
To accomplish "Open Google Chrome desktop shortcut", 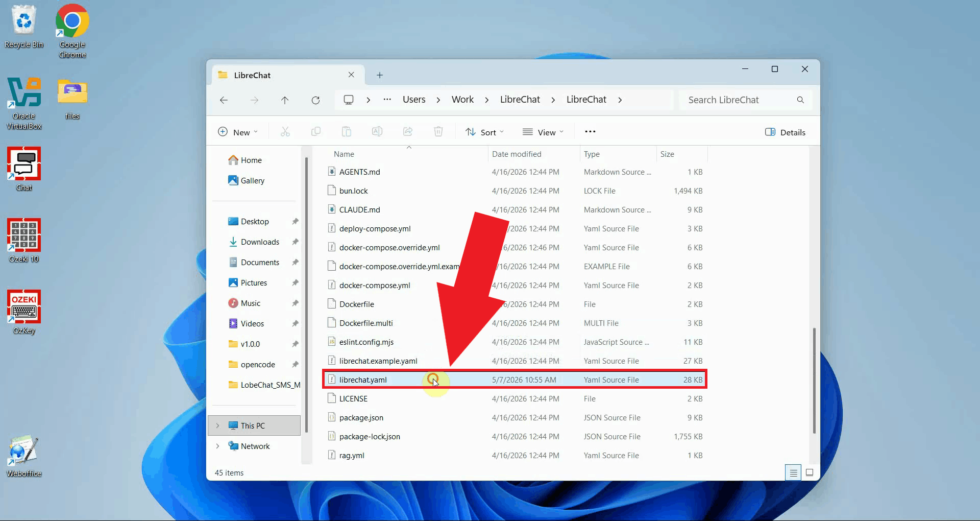I will [72, 32].
